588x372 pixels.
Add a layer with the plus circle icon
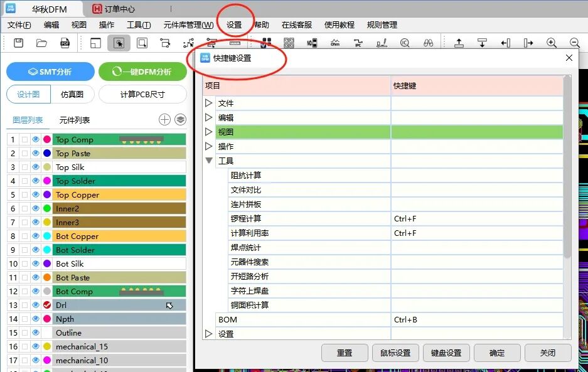pyautogui.click(x=164, y=120)
